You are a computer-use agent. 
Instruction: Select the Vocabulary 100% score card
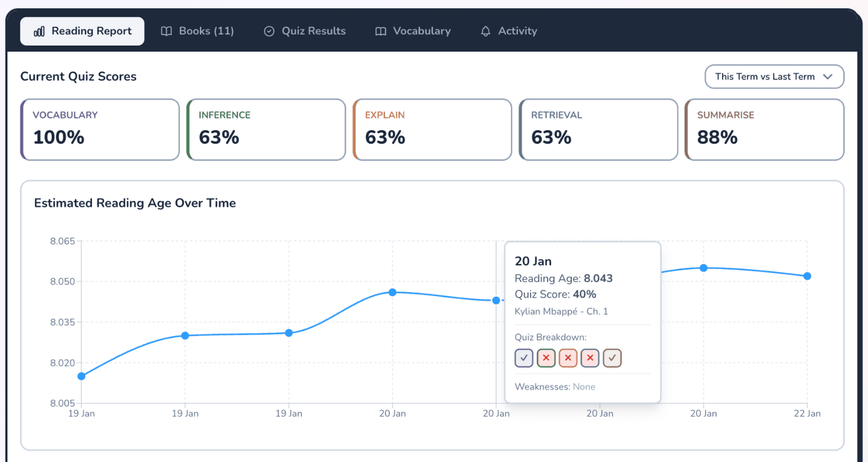pos(100,130)
